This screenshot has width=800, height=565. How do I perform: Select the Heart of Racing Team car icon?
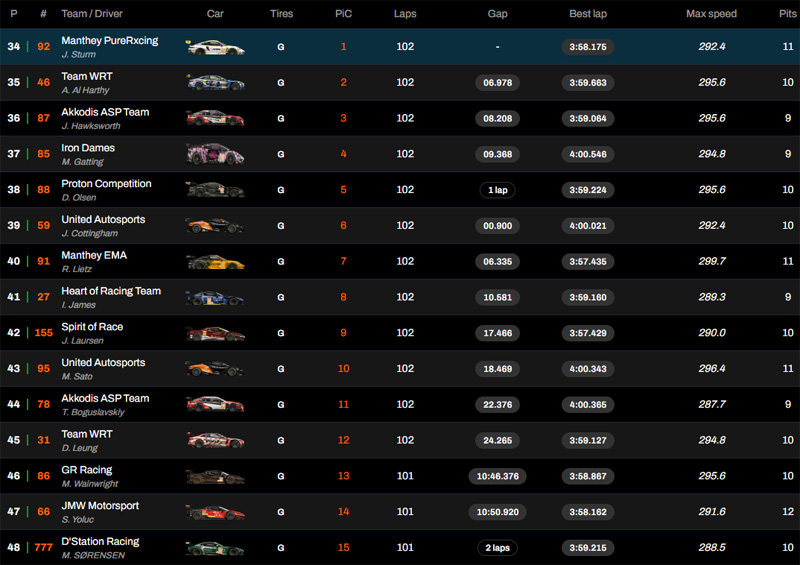(x=215, y=298)
